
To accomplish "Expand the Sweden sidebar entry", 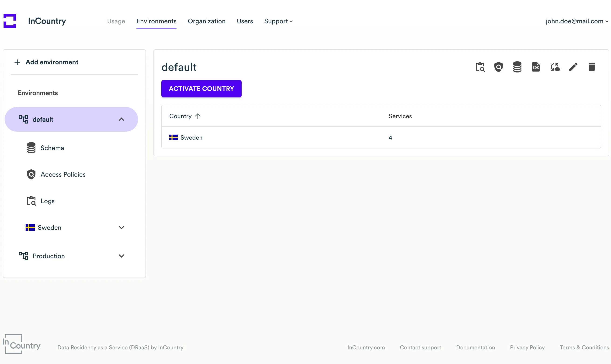I will coord(122,227).
